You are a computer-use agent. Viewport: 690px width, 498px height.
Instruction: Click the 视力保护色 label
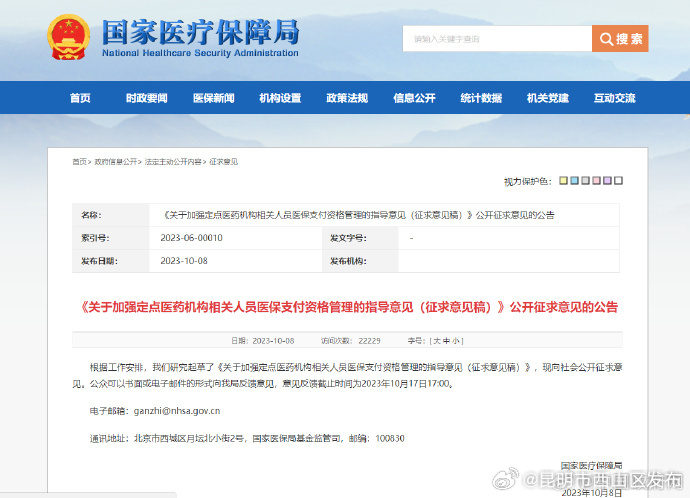(x=528, y=181)
